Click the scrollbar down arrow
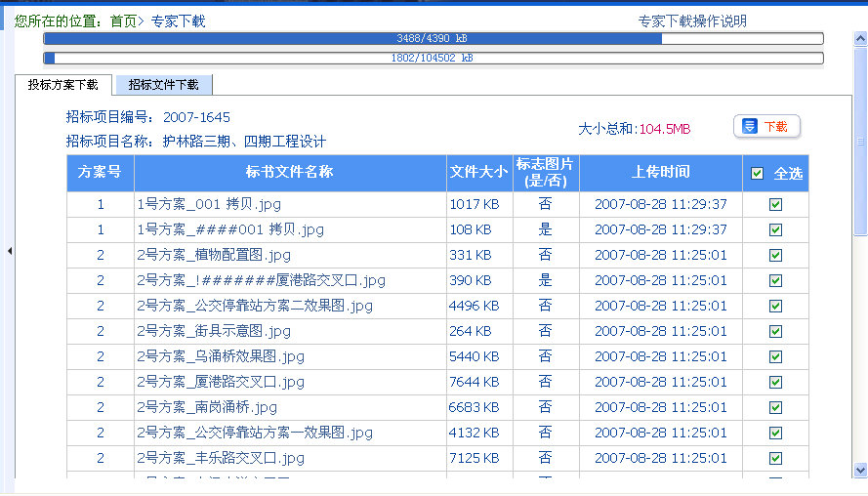This screenshot has width=868, height=496. pos(860,470)
